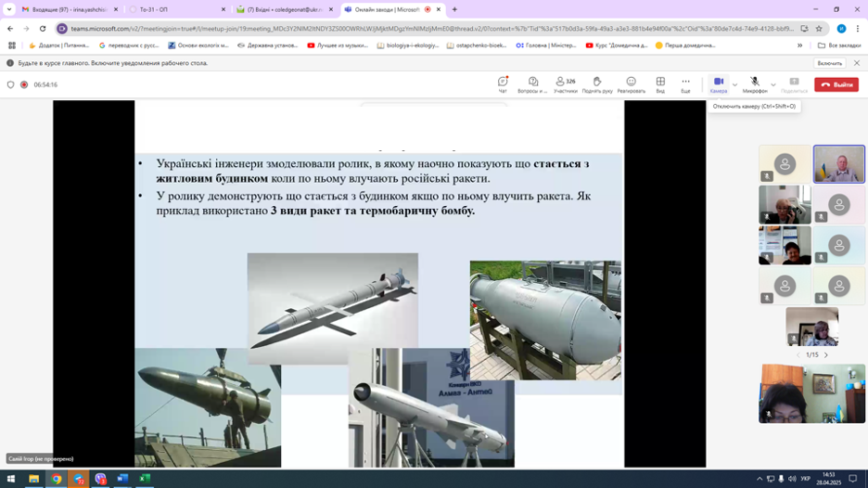This screenshot has height=488, width=868.
Task: Open the Questions and answers panel
Action: point(532,84)
